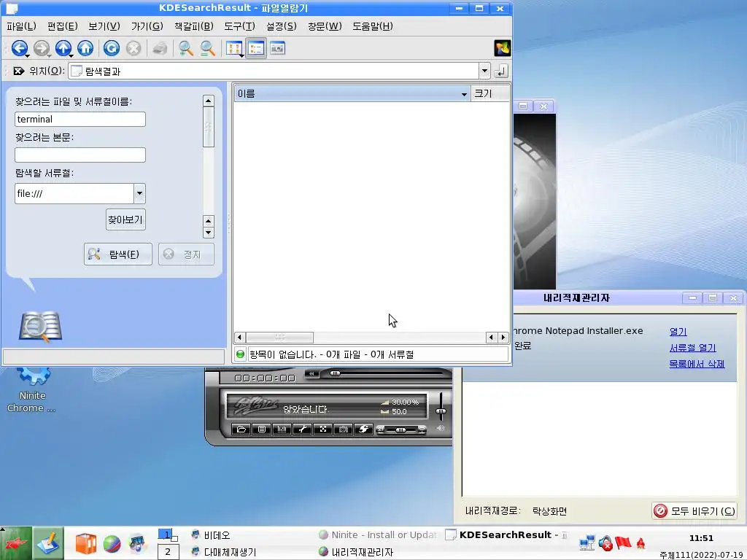Click the rewind button in media player
The width and height of the screenshot is (747, 560).
[311, 374]
